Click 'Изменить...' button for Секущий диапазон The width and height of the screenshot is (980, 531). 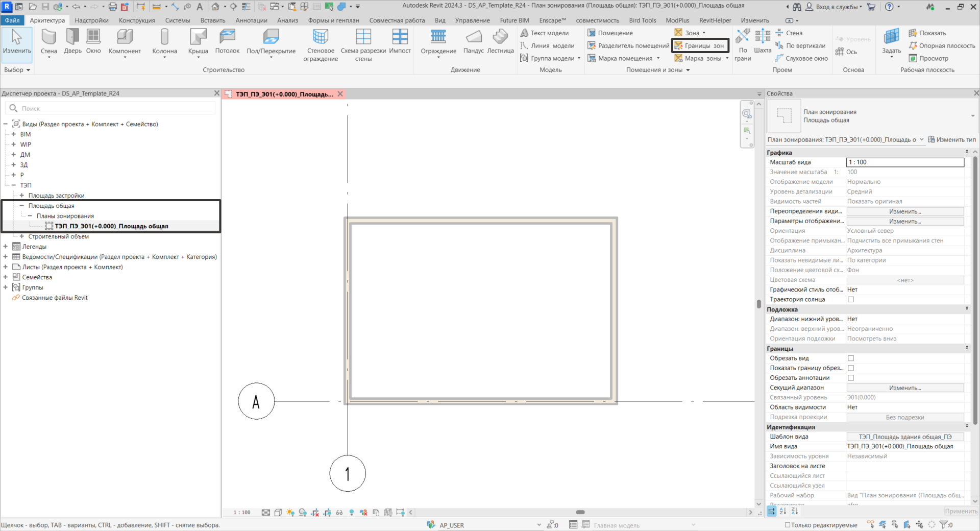click(x=905, y=388)
